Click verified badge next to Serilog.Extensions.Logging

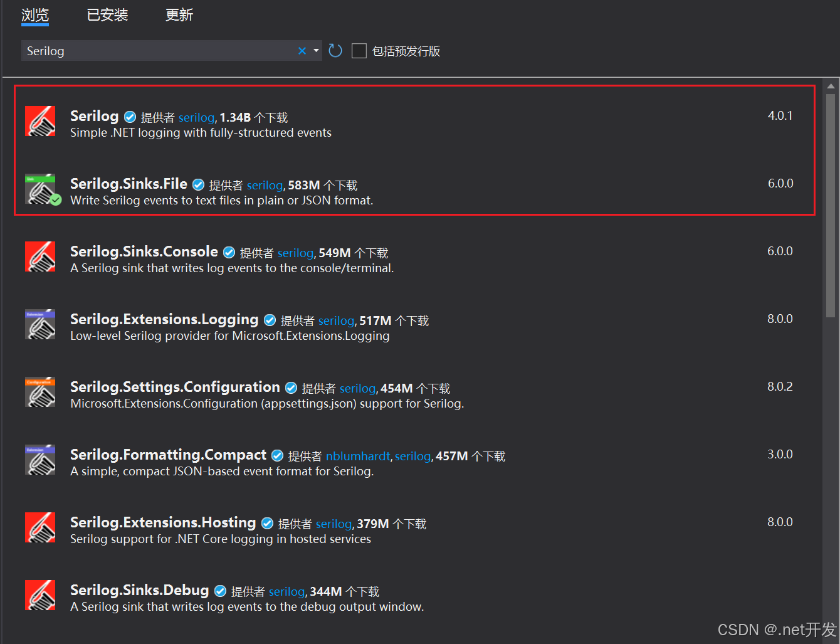pyautogui.click(x=270, y=320)
